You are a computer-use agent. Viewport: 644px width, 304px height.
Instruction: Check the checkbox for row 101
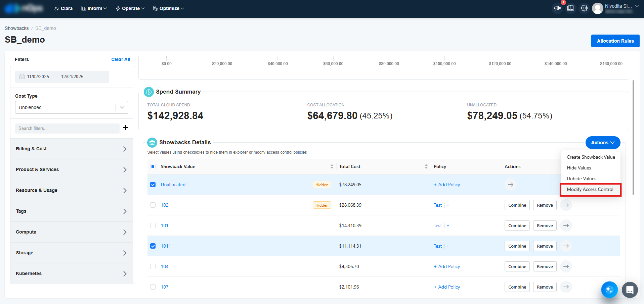(x=153, y=225)
